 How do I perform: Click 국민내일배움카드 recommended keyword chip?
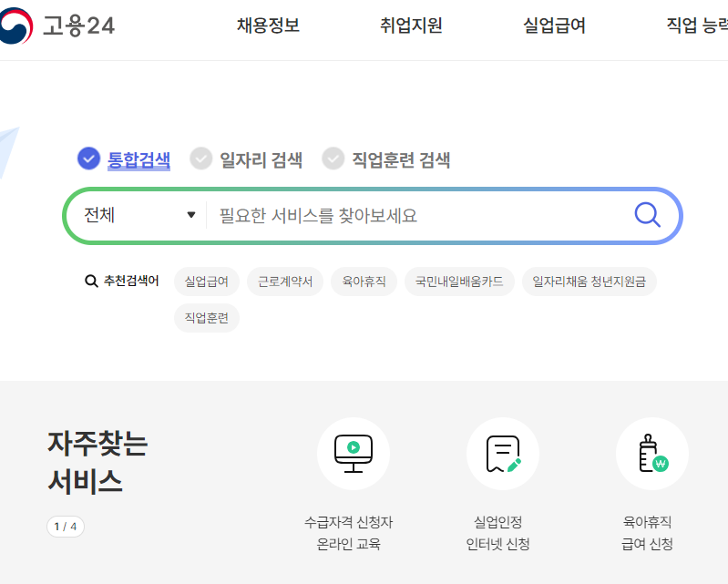[x=459, y=282]
